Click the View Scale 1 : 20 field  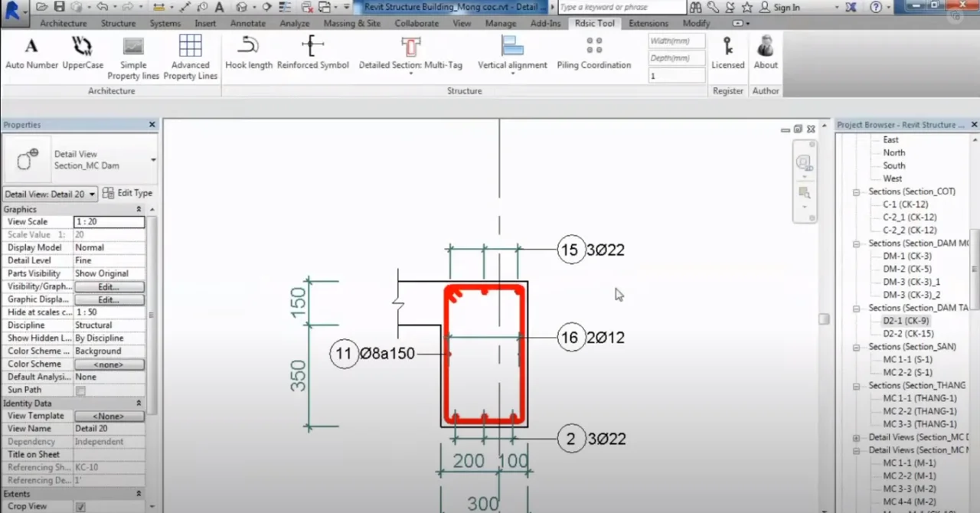pyautogui.click(x=109, y=222)
